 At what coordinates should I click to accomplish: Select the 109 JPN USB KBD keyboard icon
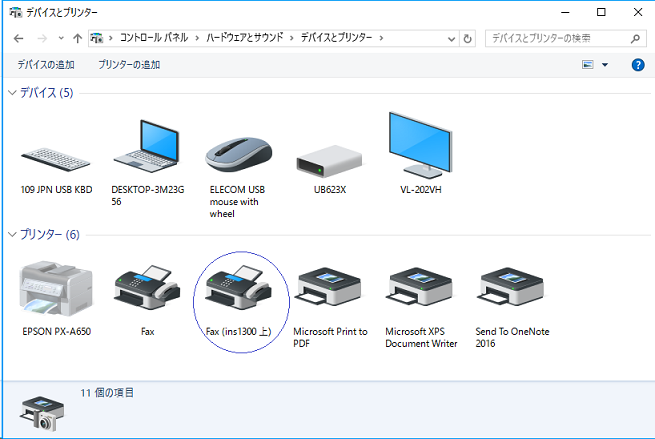56,160
